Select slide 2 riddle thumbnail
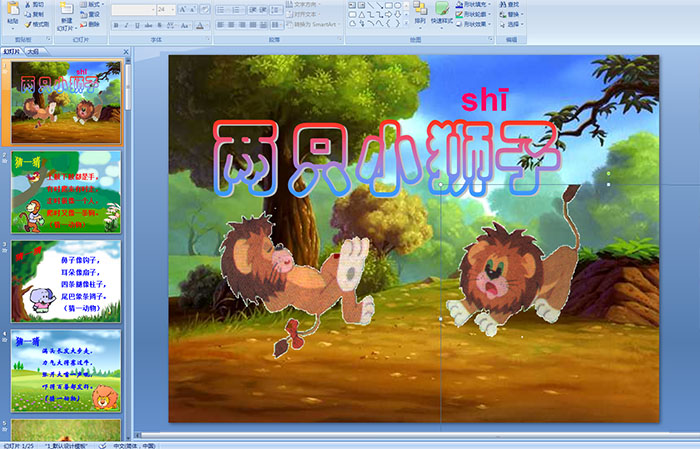The width and height of the screenshot is (700, 449). click(x=66, y=192)
